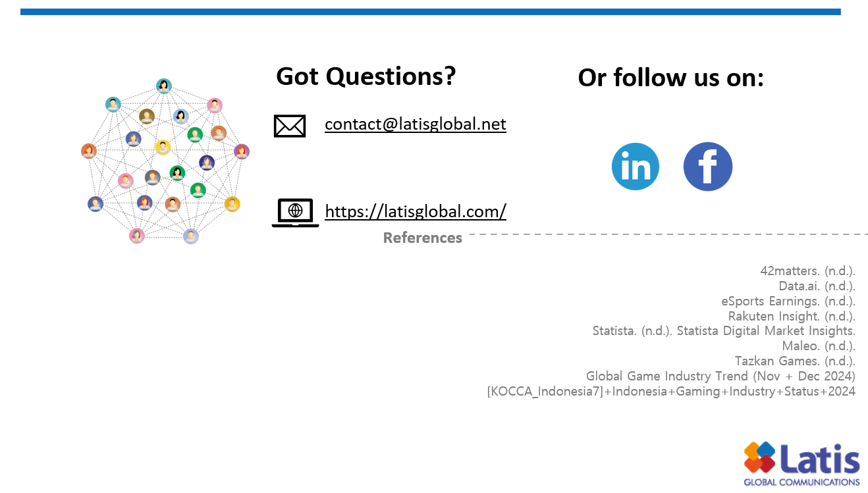The image size is (868, 493).
Task: Open the https://latisglobal.com/ link
Action: pos(416,211)
